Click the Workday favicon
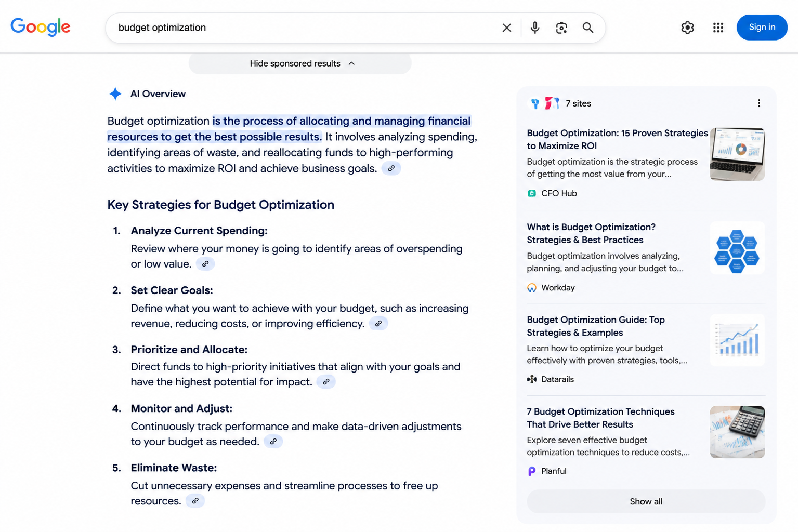The image size is (798, 532). point(532,288)
